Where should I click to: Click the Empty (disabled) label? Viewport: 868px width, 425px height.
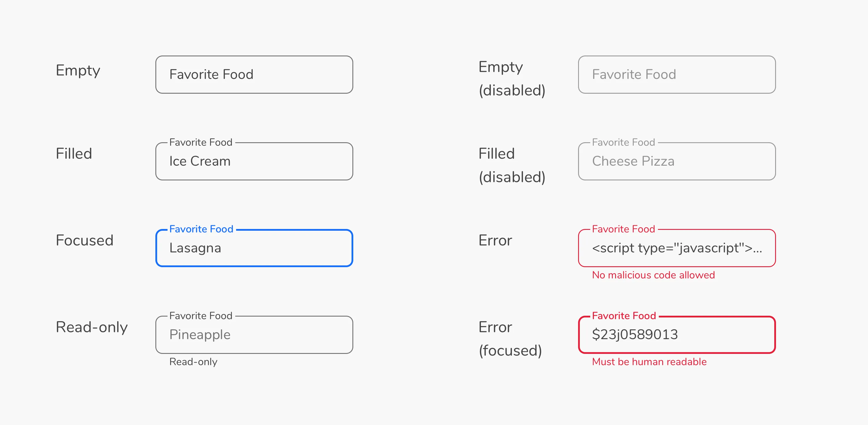pyautogui.click(x=512, y=78)
